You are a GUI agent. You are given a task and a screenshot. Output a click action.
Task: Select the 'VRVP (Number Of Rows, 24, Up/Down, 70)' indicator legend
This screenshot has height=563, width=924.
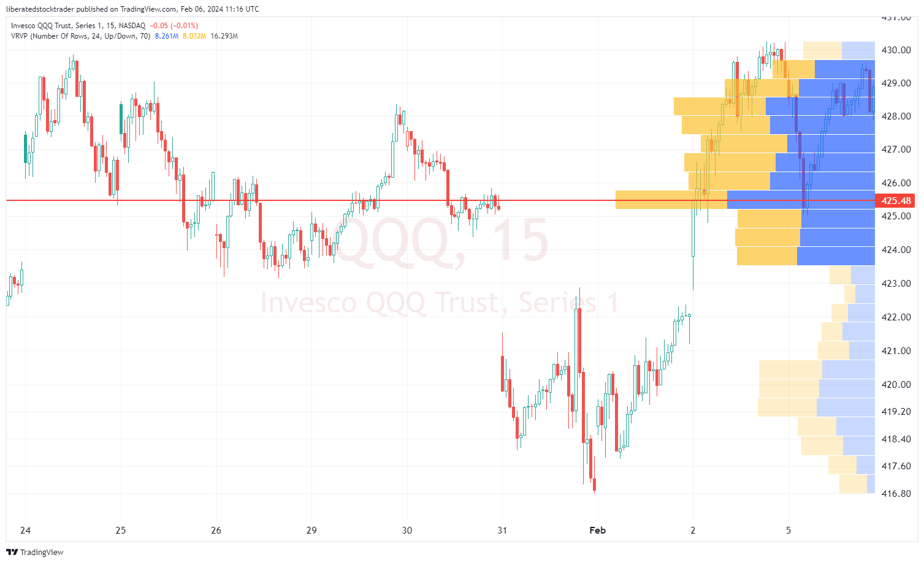pyautogui.click(x=80, y=36)
